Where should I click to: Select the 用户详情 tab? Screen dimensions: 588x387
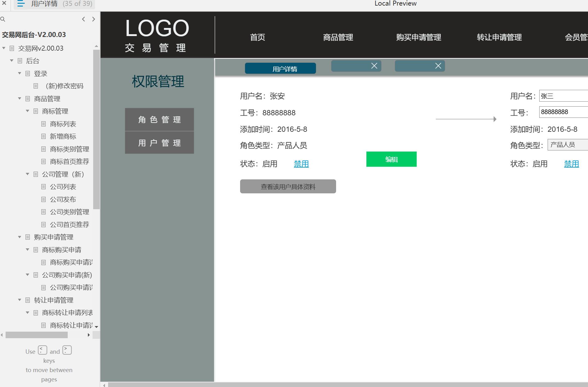coord(280,68)
